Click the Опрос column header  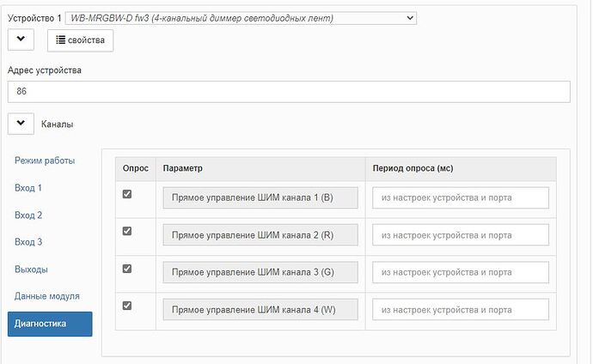pos(136,168)
